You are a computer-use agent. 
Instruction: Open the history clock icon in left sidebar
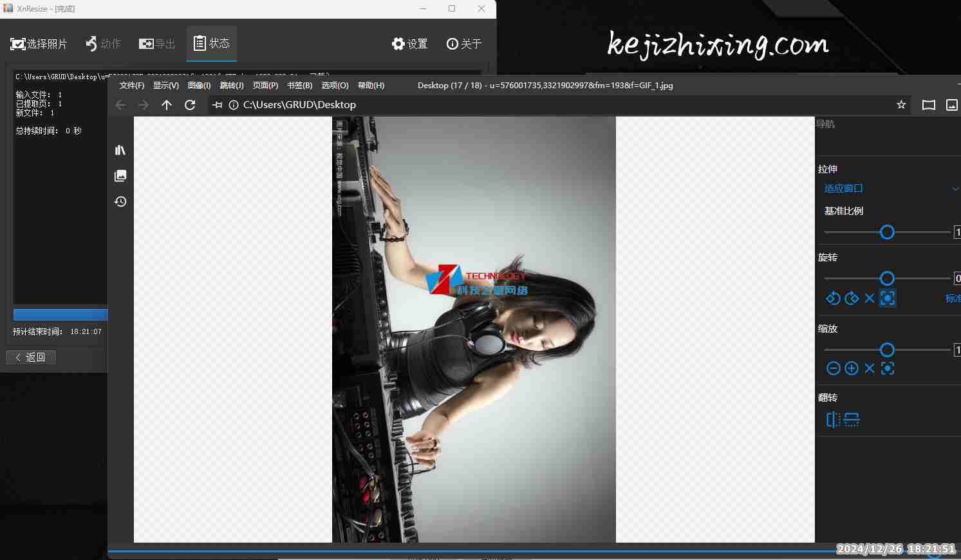[x=120, y=201]
